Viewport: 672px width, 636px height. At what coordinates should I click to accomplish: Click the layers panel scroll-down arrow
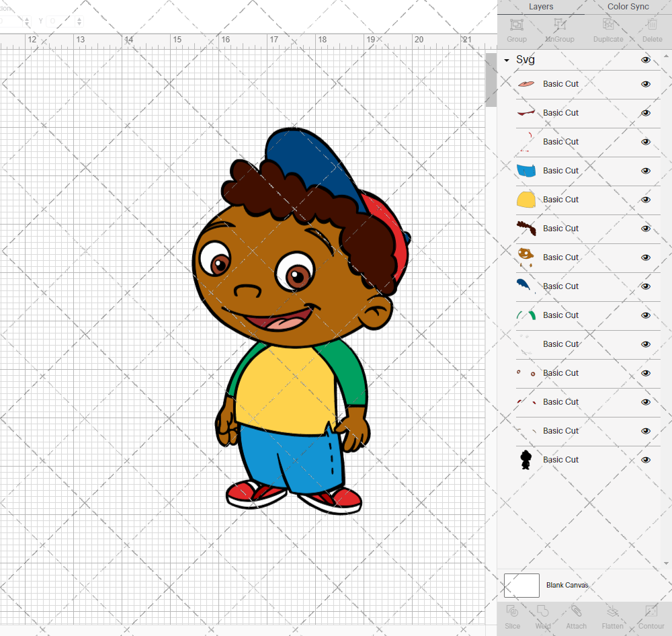666,563
